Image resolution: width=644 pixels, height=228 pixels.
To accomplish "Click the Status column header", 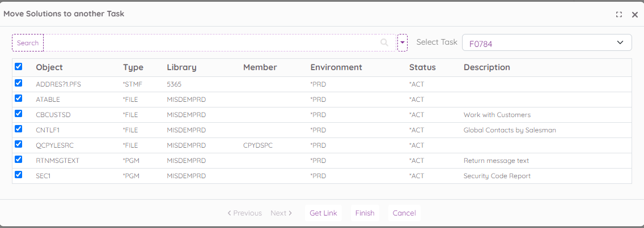I will click(x=422, y=67).
